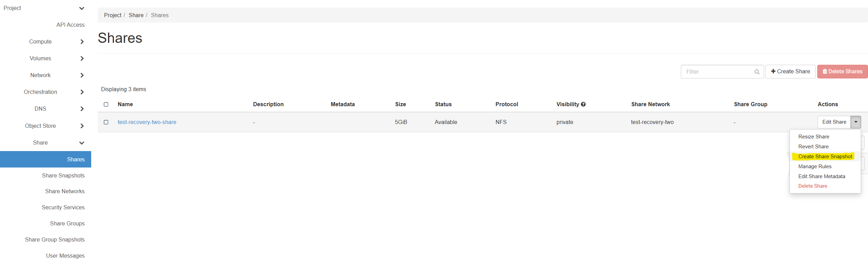The height and width of the screenshot is (260, 868).
Task: Expand the DNS section
Action: (x=82, y=109)
